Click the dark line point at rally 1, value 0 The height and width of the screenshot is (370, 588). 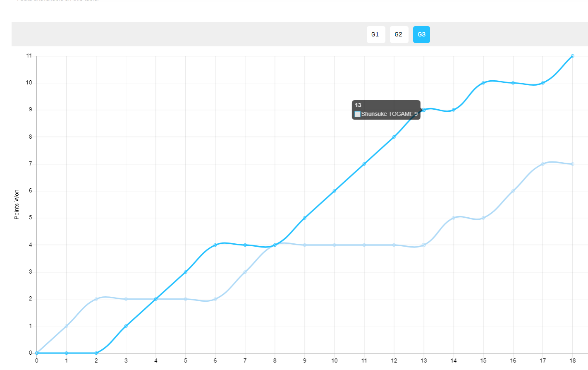pyautogui.click(x=67, y=353)
